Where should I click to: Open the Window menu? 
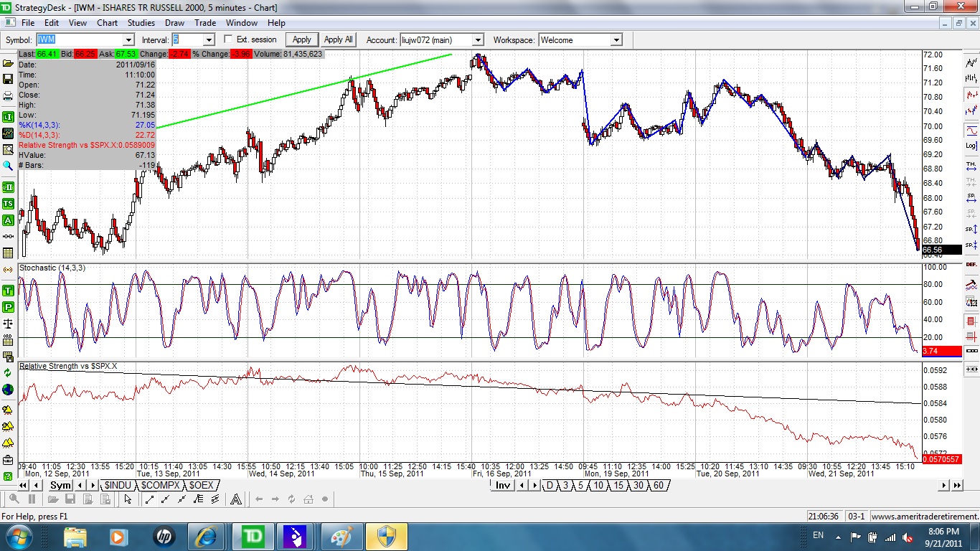(242, 23)
